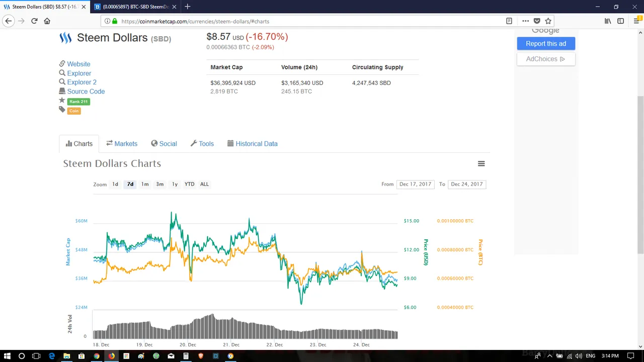Open the Paint app from the taskbar
Screen dimensions: 644x362
point(141,356)
